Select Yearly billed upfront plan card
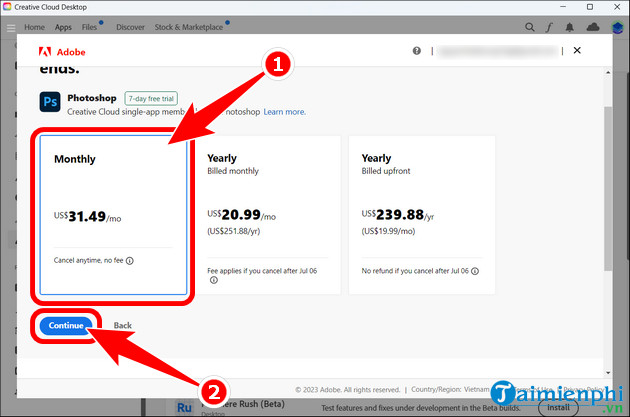The width and height of the screenshot is (630, 417). tap(422, 215)
